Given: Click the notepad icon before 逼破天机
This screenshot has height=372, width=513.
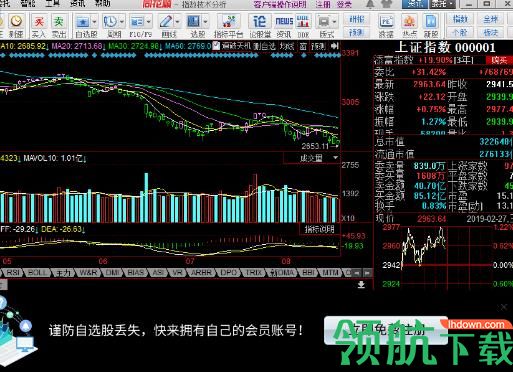Looking at the screenshot, I should (216, 46).
